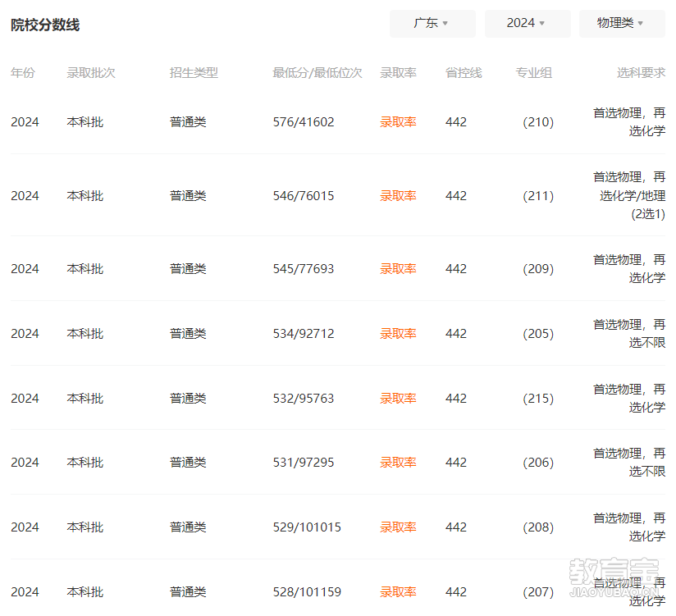Select the score cell 545/77693

coord(304,269)
